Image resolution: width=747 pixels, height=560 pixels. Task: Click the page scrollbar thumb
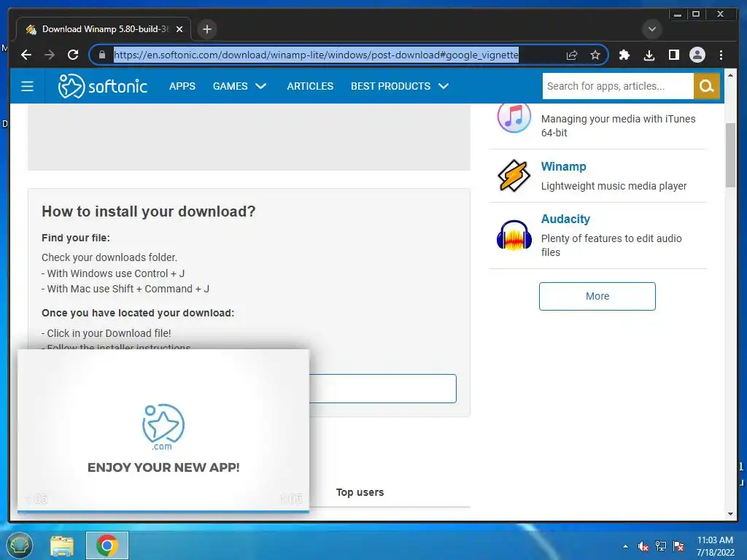pyautogui.click(x=730, y=155)
